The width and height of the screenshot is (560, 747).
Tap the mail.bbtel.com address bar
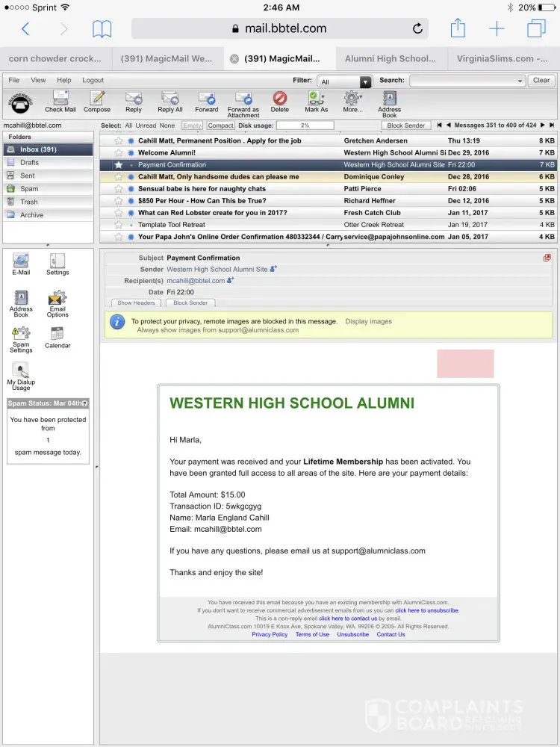pos(279,28)
